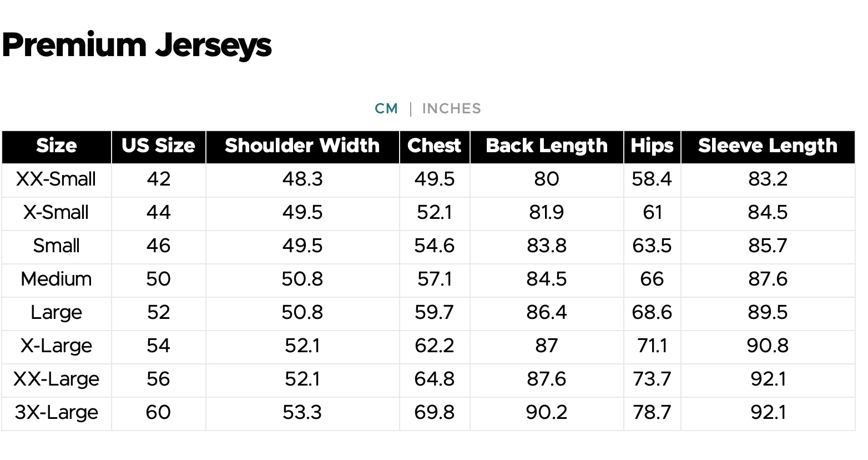The height and width of the screenshot is (460, 868).
Task: Click the Size column header
Action: (56, 146)
